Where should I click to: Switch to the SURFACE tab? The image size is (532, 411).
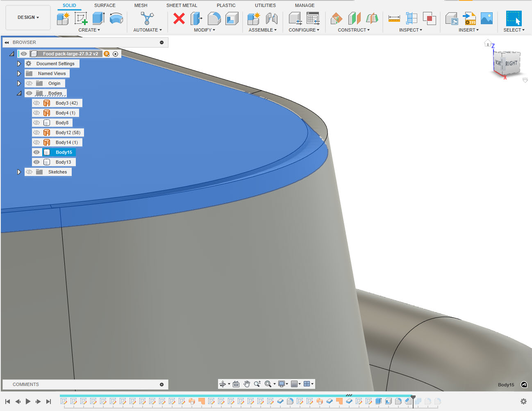click(105, 5)
